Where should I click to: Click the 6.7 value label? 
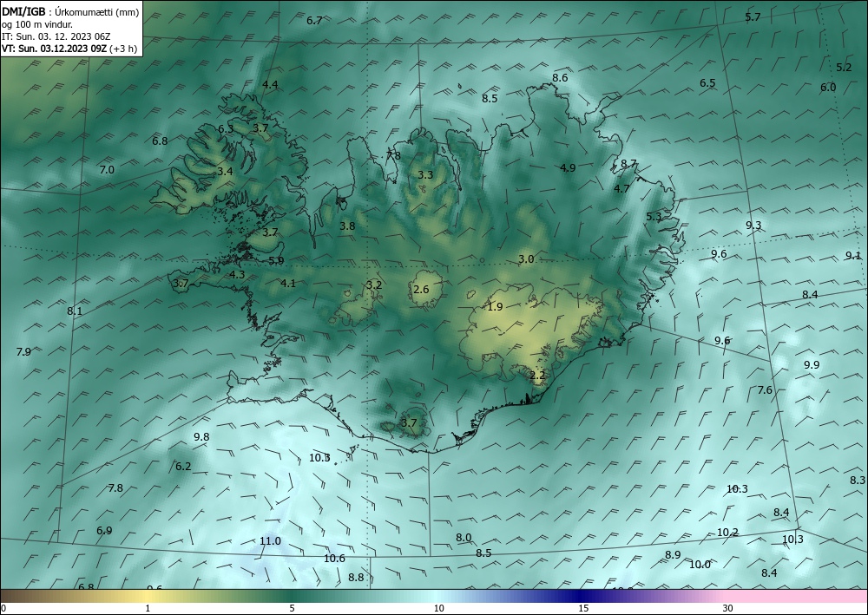[x=314, y=21]
